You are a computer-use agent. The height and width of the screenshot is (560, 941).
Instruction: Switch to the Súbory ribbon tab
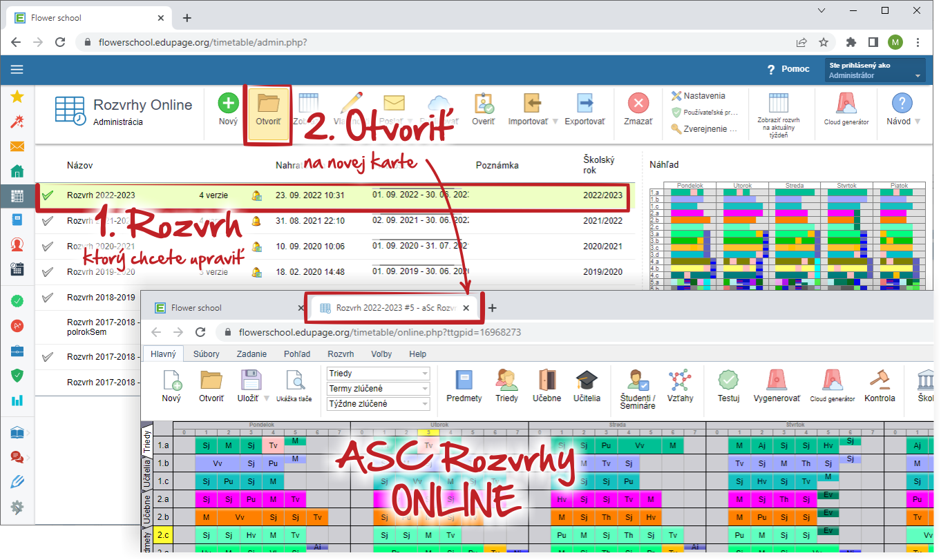[x=207, y=354]
